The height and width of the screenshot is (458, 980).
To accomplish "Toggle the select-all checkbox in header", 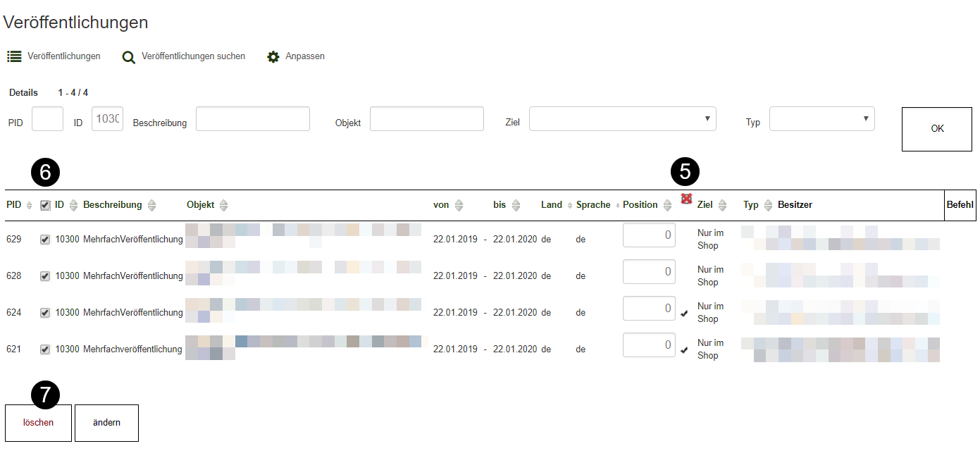I will coord(45,205).
